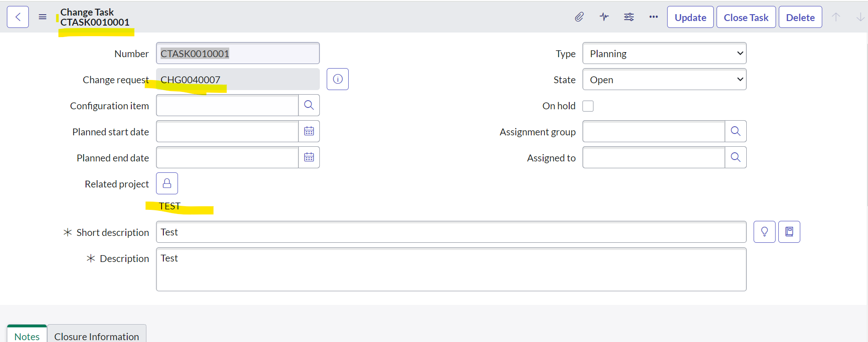Select the Notes tab
The height and width of the screenshot is (342, 868).
coord(27,336)
